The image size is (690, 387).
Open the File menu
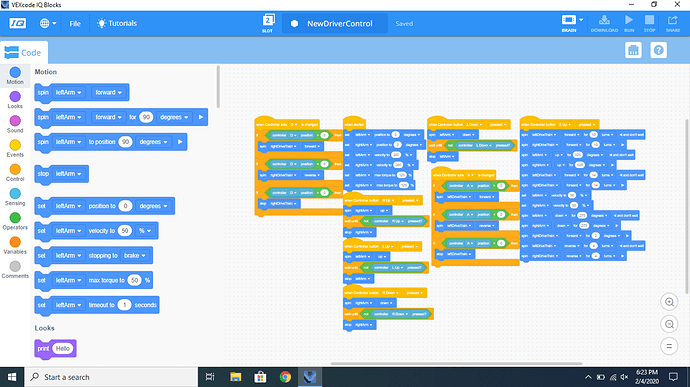[x=75, y=24]
